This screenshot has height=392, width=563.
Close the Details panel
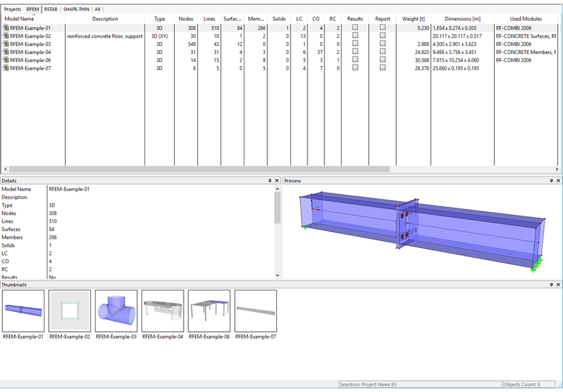click(277, 181)
